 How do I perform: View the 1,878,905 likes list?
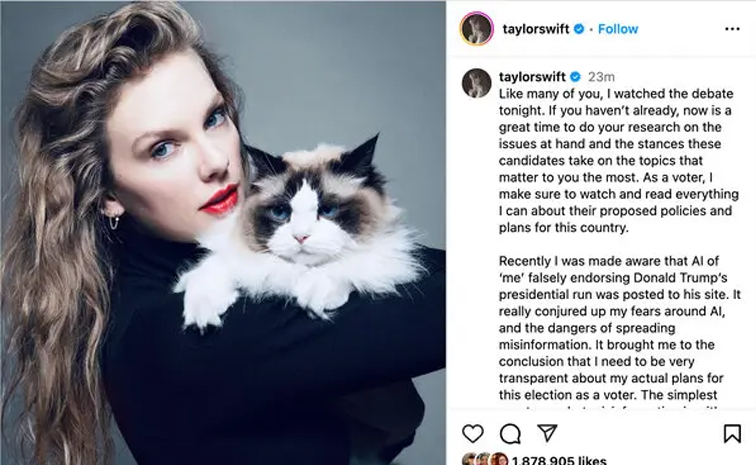pyautogui.click(x=559, y=461)
